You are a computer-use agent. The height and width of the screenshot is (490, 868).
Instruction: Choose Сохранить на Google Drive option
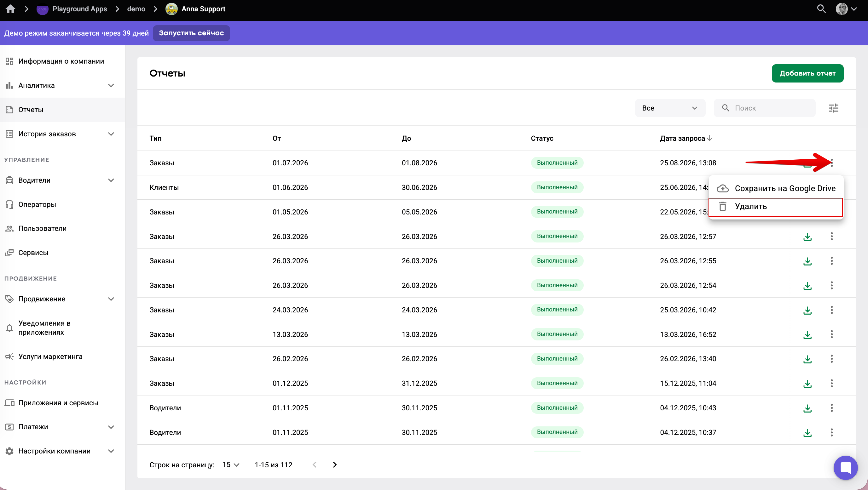tap(776, 188)
